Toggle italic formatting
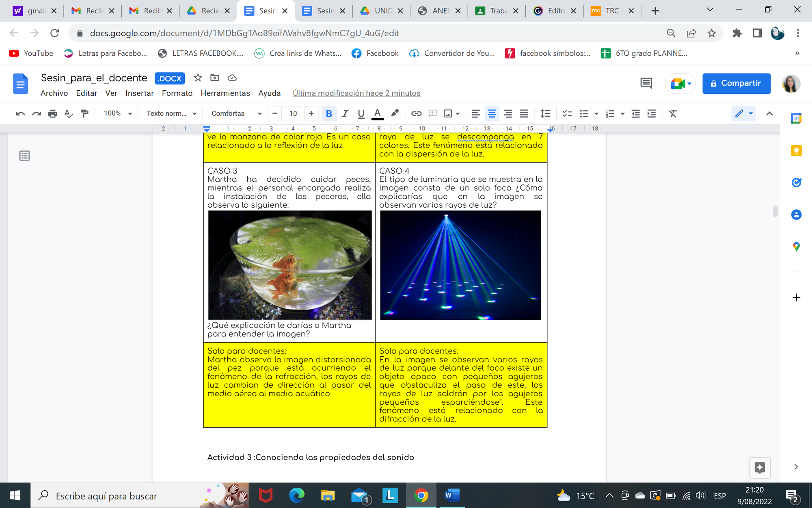Screen dimensions: 812x508 pyautogui.click(x=345, y=113)
